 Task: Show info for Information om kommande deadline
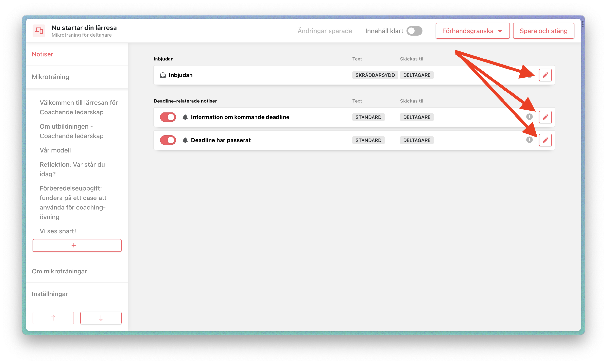(529, 117)
